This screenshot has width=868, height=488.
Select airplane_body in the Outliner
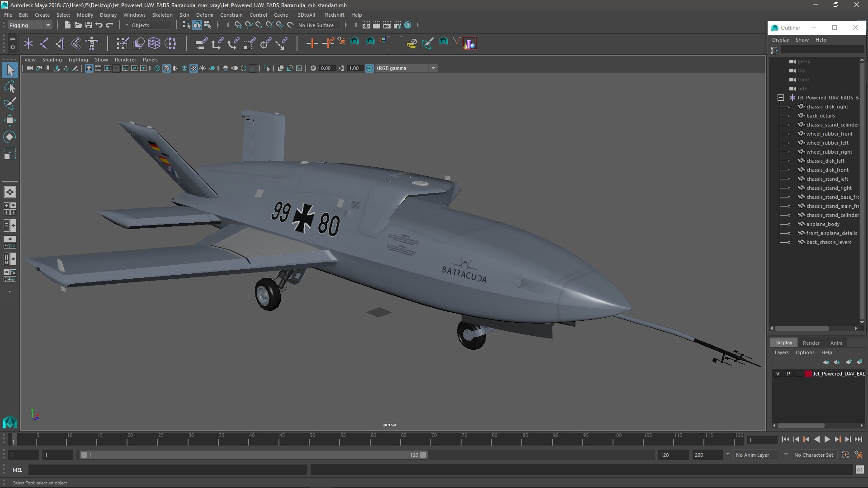tap(823, 224)
